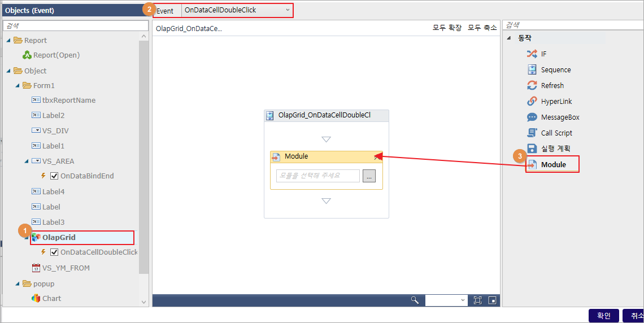Click the lightning icon beside OnDataBindEnd
Viewport: 644px width, 323px height.
[43, 176]
